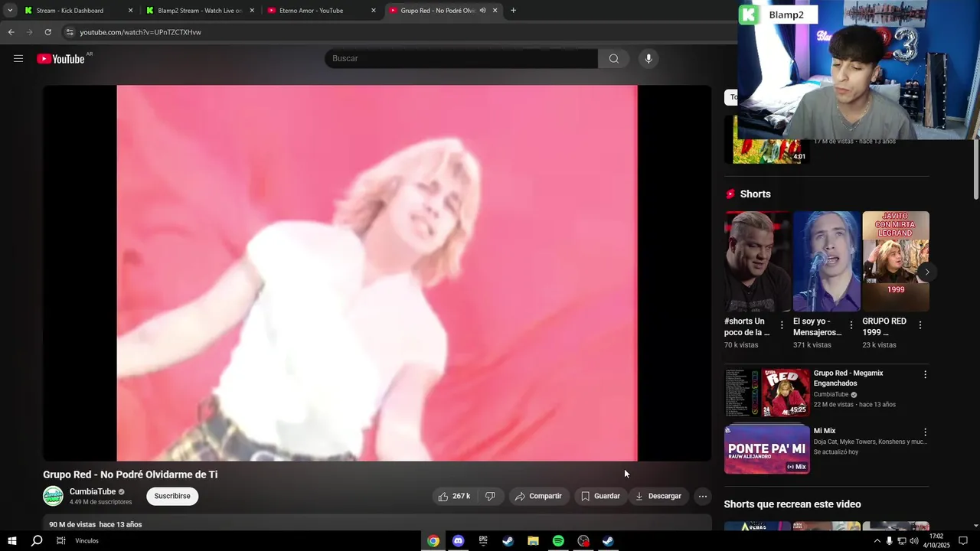
Task: Save video with Guardar button
Action: tap(600, 496)
